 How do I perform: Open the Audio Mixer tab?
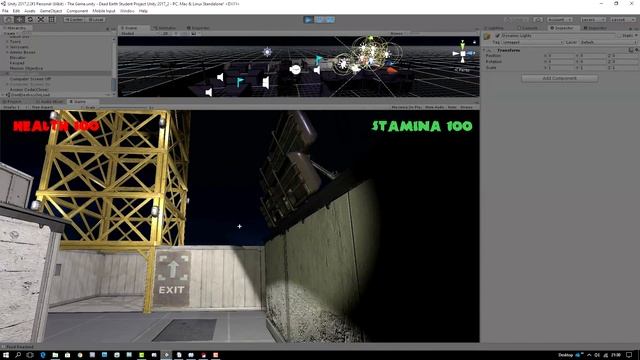[x=50, y=102]
